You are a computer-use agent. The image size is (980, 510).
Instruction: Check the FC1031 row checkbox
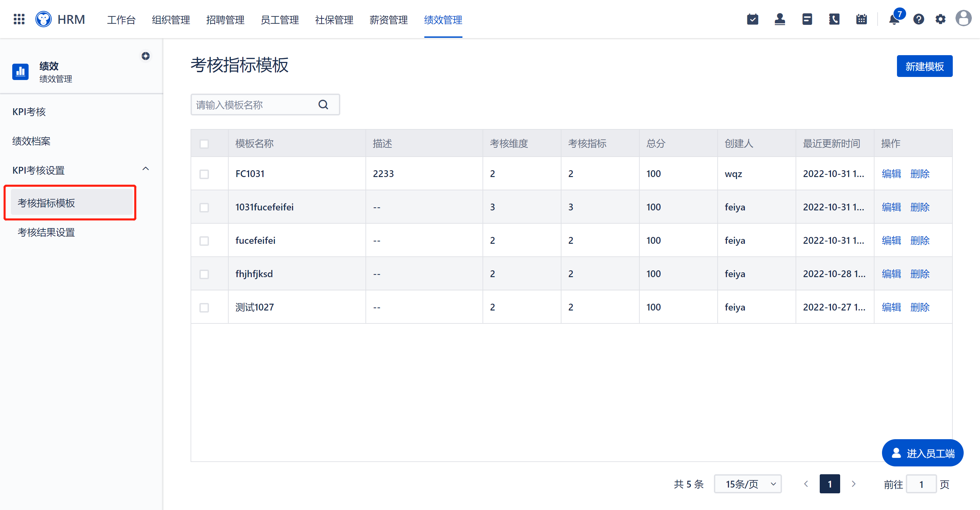pos(204,174)
